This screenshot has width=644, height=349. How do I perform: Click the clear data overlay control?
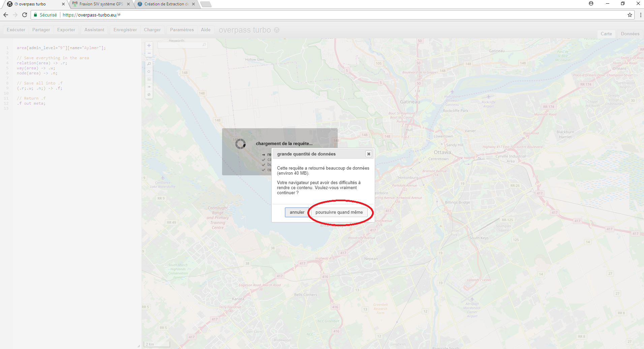(149, 95)
